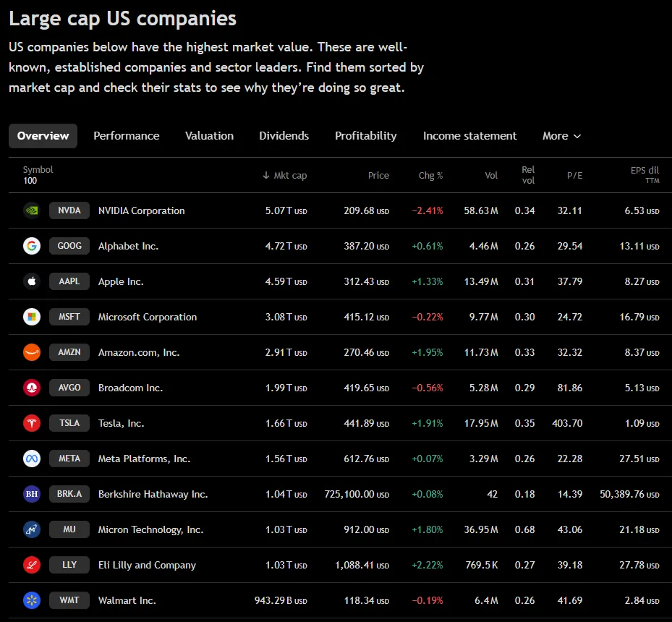Image resolution: width=672 pixels, height=622 pixels.
Task: Open the Eli Lilly and Company link
Action: 147,566
